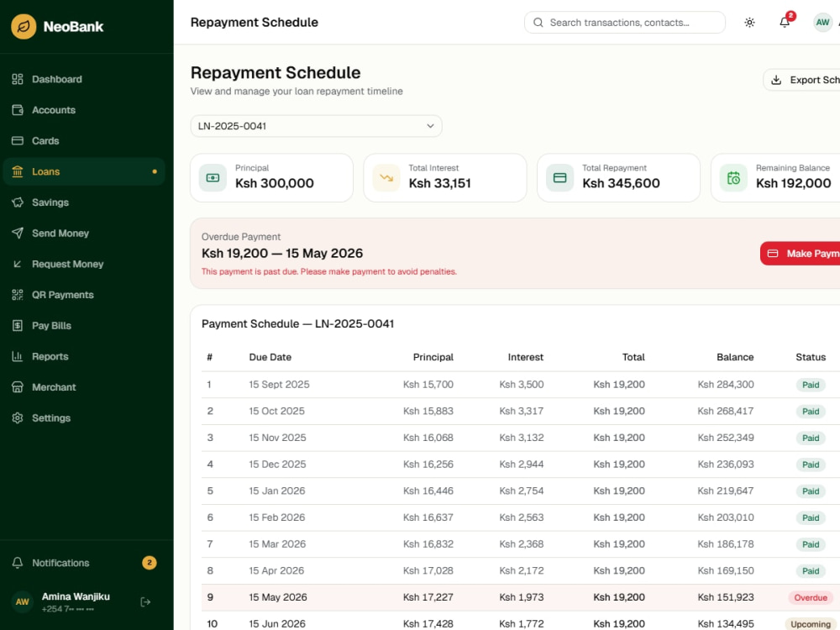
Task: Click the Ksh 16,637 principal cell
Action: coord(428,517)
